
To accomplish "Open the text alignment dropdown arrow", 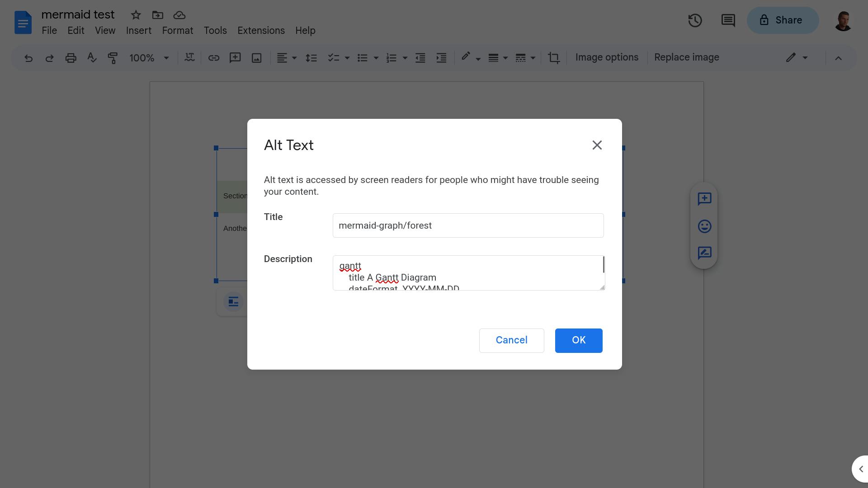I will pyautogui.click(x=294, y=58).
